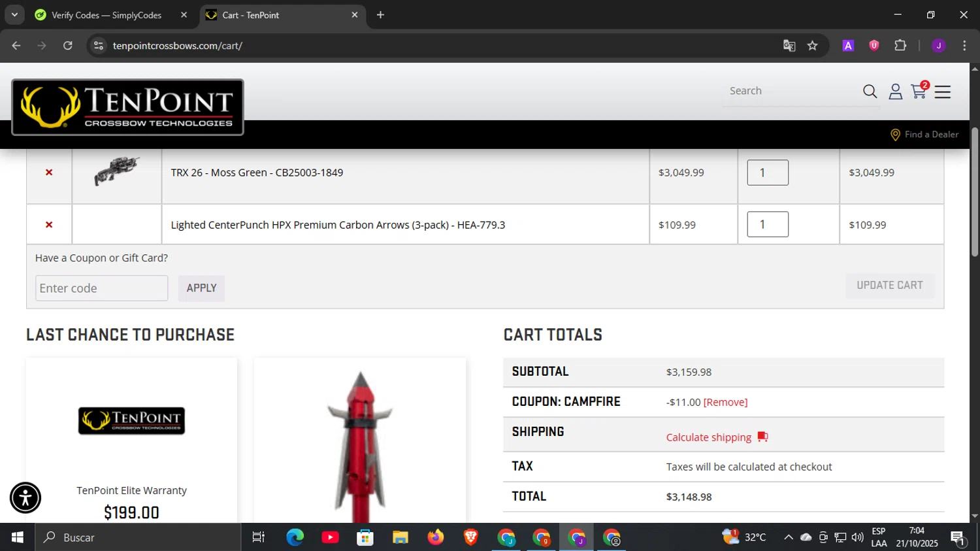The image size is (980, 551).
Task: Open the hamburger menu icon
Action: click(942, 92)
